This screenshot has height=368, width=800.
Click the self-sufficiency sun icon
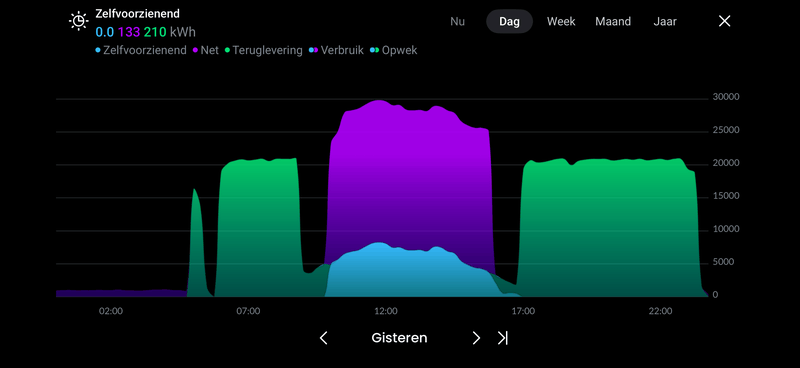tap(79, 21)
